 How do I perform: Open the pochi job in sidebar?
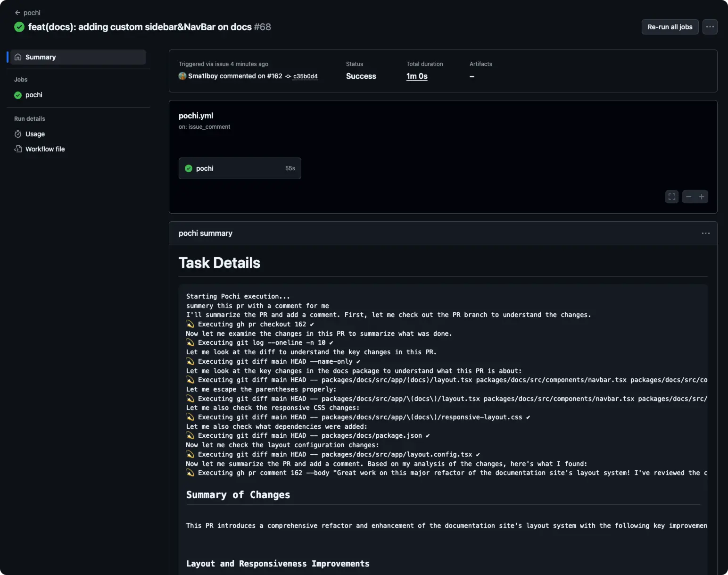click(x=34, y=95)
